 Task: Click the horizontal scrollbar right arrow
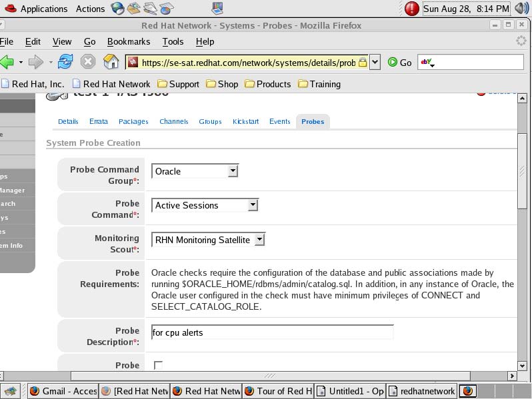click(x=512, y=376)
